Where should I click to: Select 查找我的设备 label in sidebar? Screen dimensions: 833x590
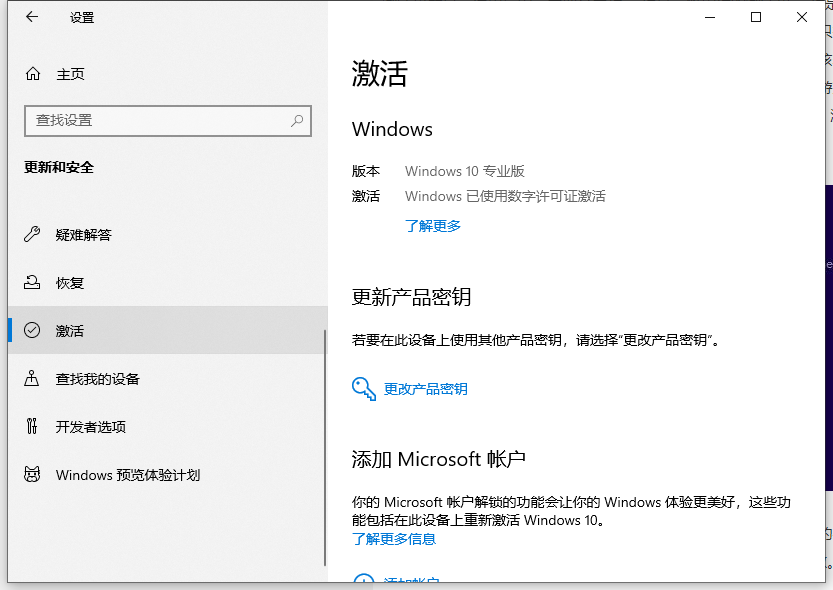pyautogui.click(x=98, y=379)
